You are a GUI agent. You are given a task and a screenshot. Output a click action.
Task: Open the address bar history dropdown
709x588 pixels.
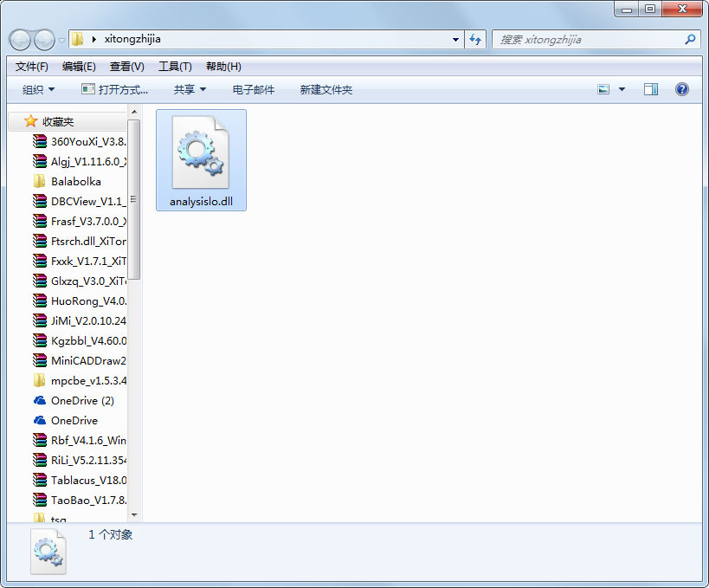pyautogui.click(x=455, y=40)
